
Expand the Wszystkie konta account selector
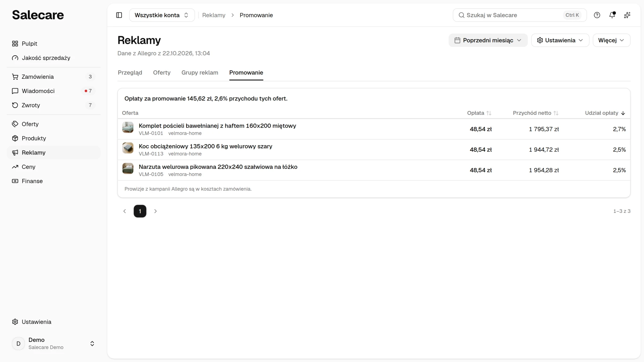tap(162, 15)
